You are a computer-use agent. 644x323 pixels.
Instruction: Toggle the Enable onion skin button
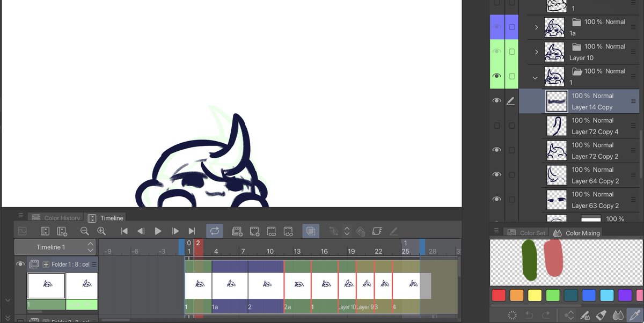click(x=311, y=231)
